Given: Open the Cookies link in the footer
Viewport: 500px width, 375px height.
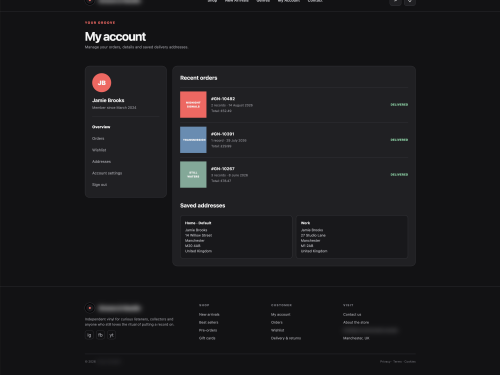Looking at the screenshot, I should (410, 362).
